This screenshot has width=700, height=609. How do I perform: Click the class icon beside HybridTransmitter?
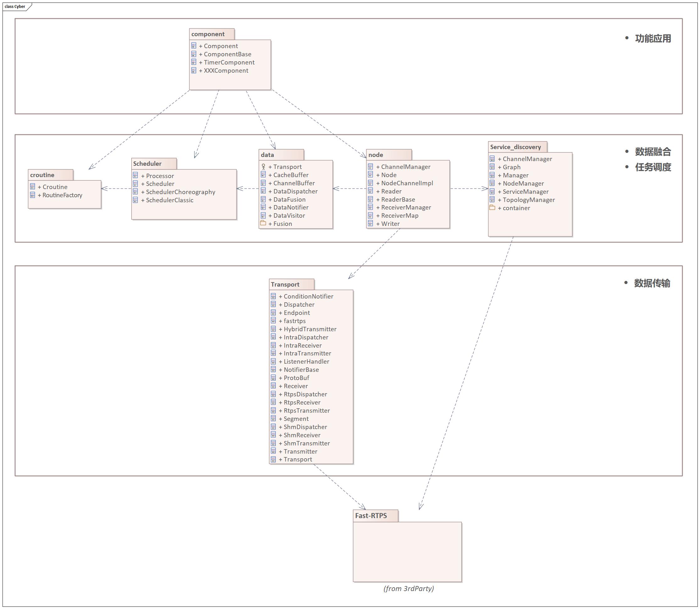coord(273,329)
